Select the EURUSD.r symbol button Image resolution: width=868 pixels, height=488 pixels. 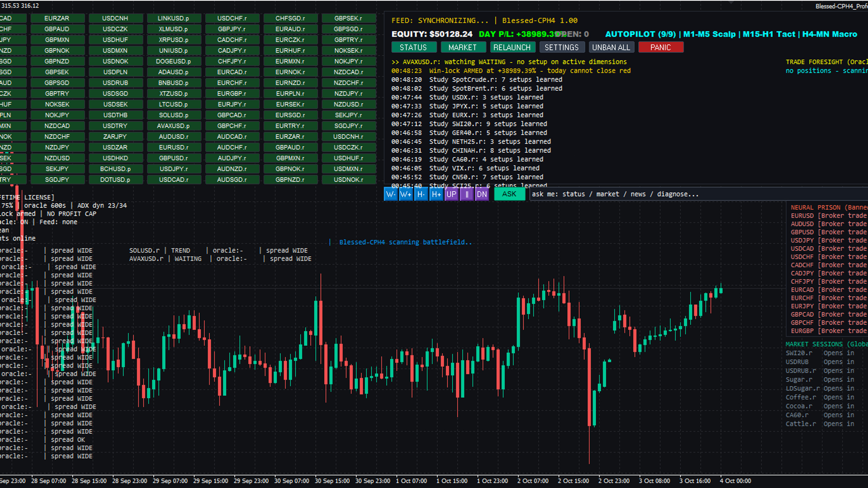click(174, 147)
